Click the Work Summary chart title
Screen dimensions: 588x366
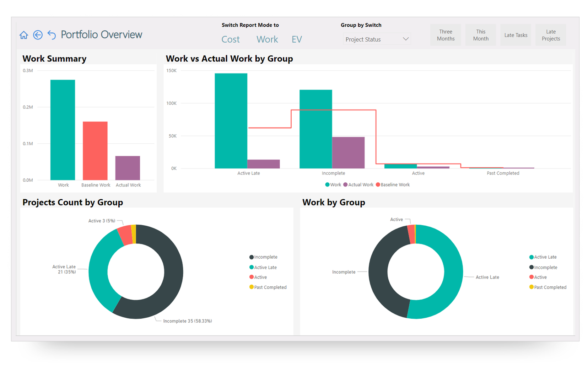tap(54, 59)
